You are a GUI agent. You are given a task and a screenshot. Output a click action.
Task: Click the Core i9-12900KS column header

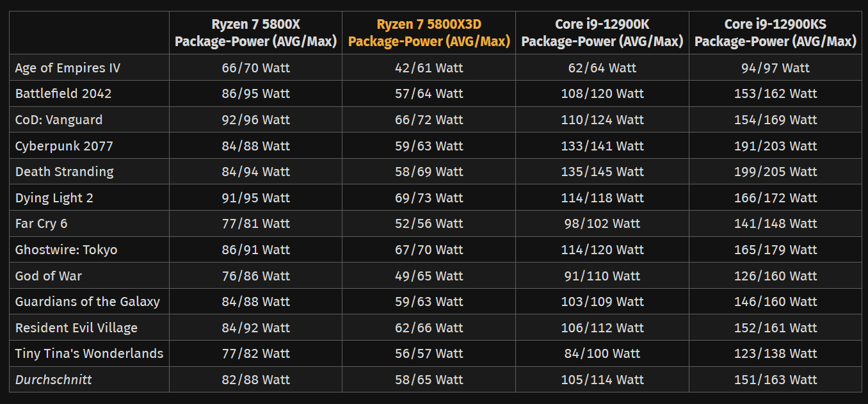tap(775, 33)
